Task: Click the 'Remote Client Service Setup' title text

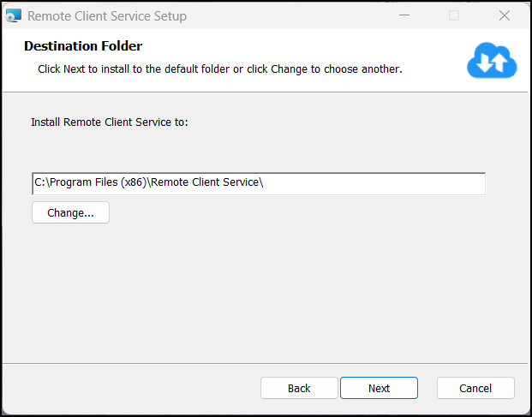Action: pos(107,16)
